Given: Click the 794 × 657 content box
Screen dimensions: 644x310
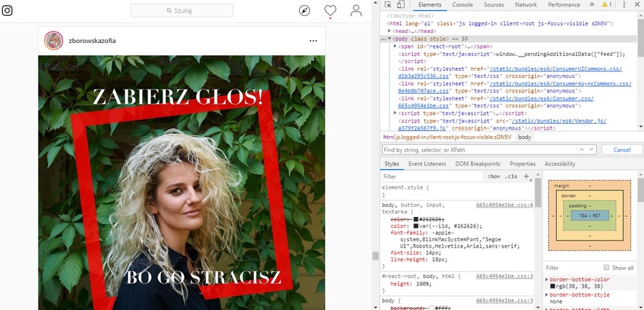Looking at the screenshot, I should pyautogui.click(x=590, y=215).
